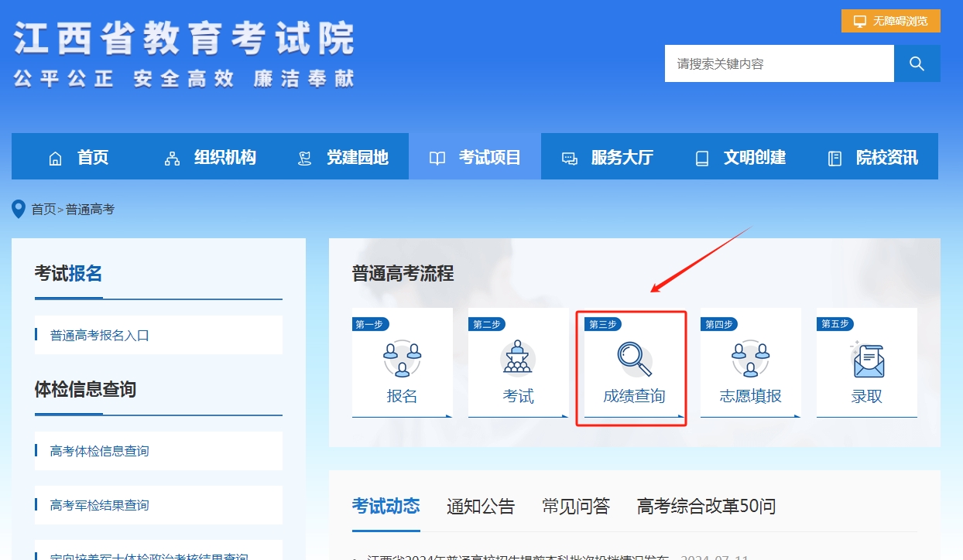Click the 成绩查询 magnifying glass icon
Screen dimensions: 963x560
point(635,358)
